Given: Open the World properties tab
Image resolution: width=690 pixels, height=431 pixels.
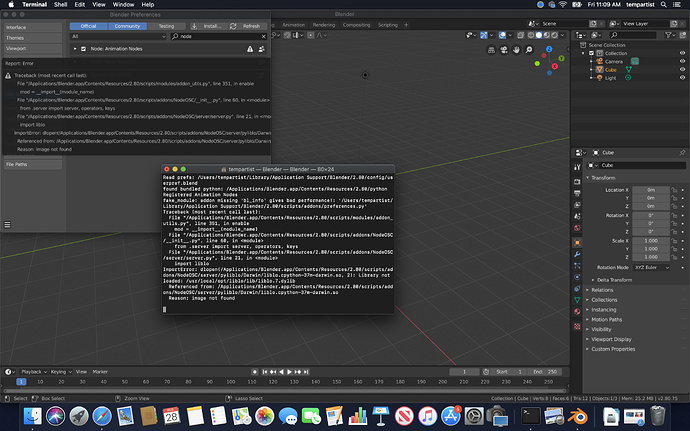Looking at the screenshot, I should [x=577, y=228].
